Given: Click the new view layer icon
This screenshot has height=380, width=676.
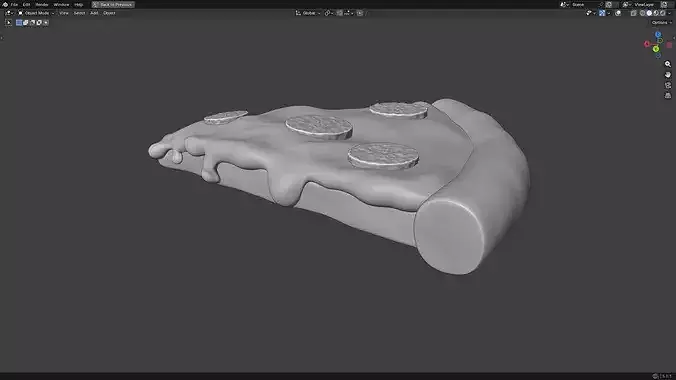Looking at the screenshot, I should coord(664,4).
